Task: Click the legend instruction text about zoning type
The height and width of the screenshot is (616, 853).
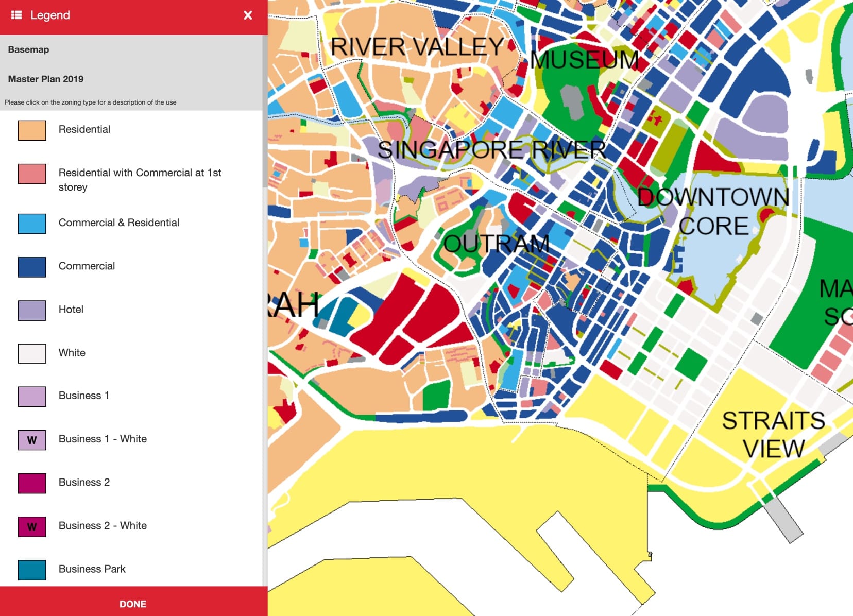Action: [91, 102]
